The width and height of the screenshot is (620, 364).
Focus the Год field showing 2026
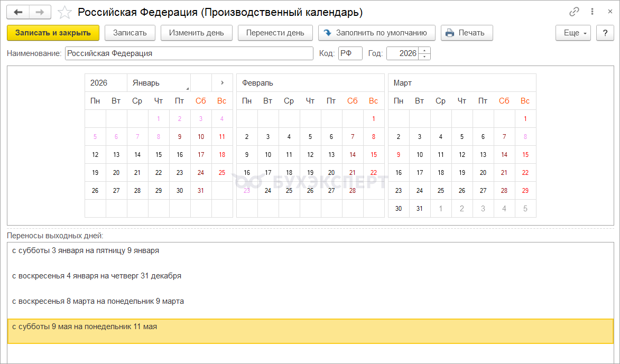[403, 53]
